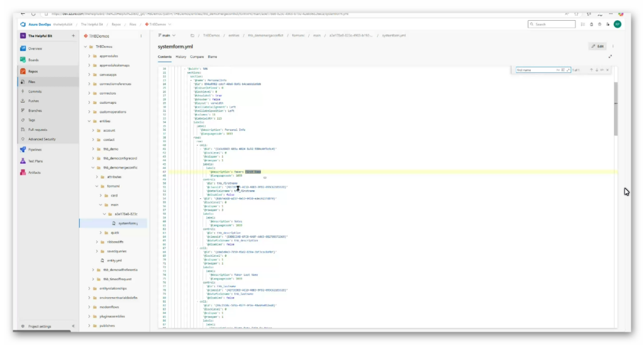The height and width of the screenshot is (345, 644).
Task: Switch to the History tab
Action: coord(180,57)
